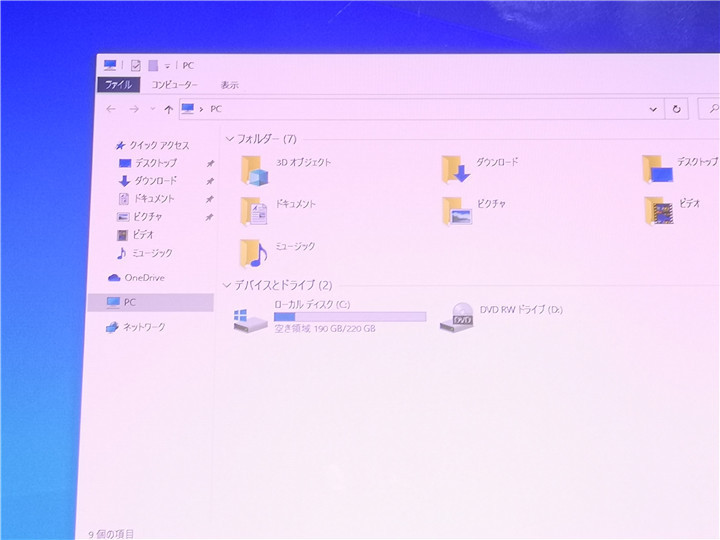This screenshot has height=540, width=720.
Task: Click the 空き領域 190 GB/220 GB text
Action: 325,328
